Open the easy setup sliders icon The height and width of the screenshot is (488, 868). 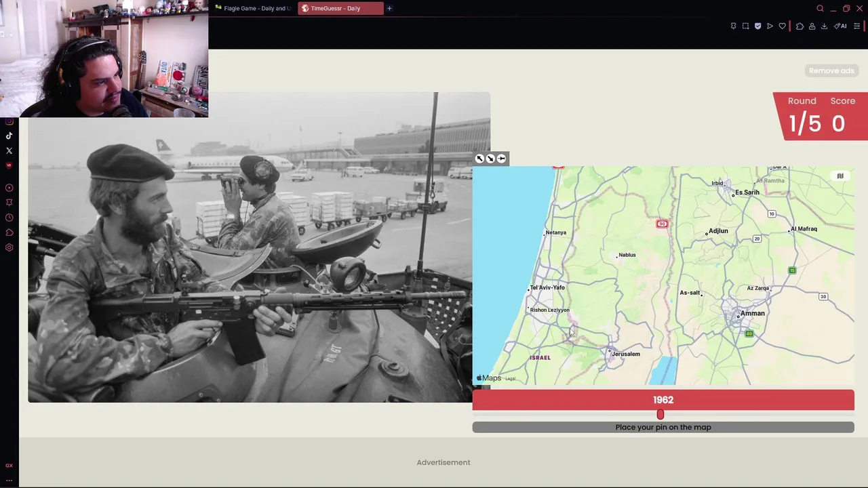pyautogui.click(x=856, y=26)
